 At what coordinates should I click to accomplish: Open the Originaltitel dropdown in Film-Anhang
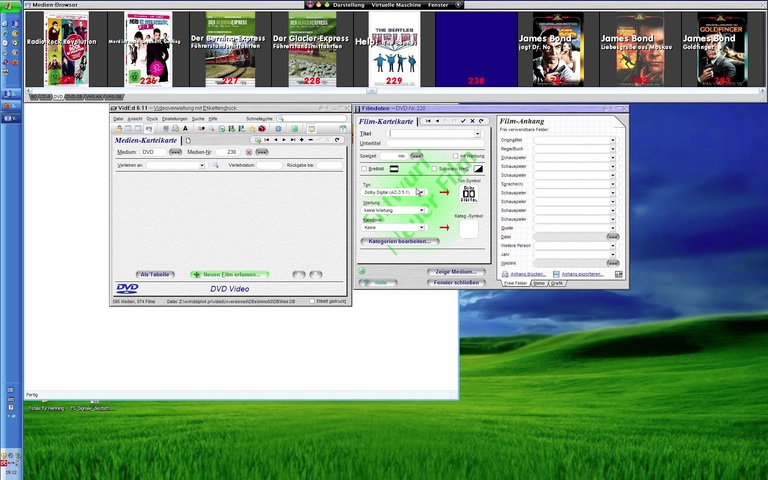click(612, 140)
